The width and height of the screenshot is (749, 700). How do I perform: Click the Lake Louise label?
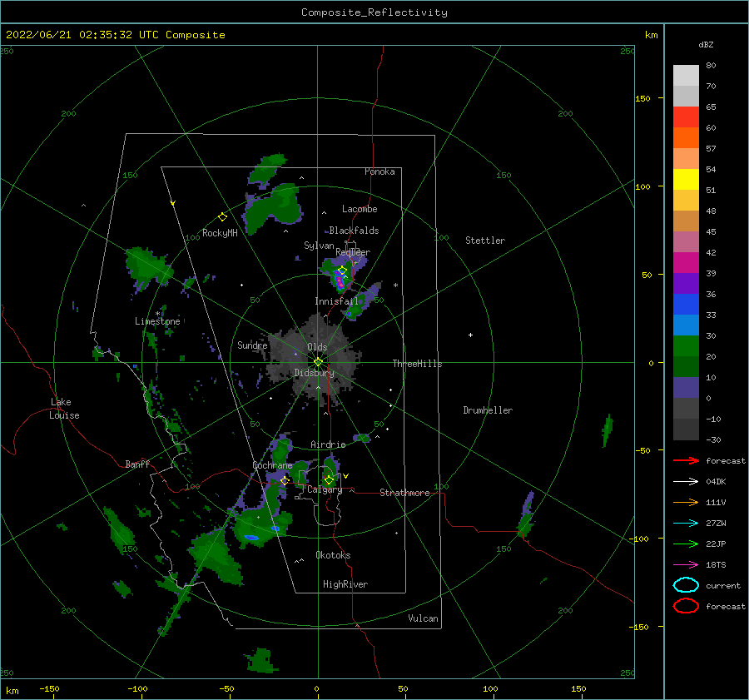(64, 409)
